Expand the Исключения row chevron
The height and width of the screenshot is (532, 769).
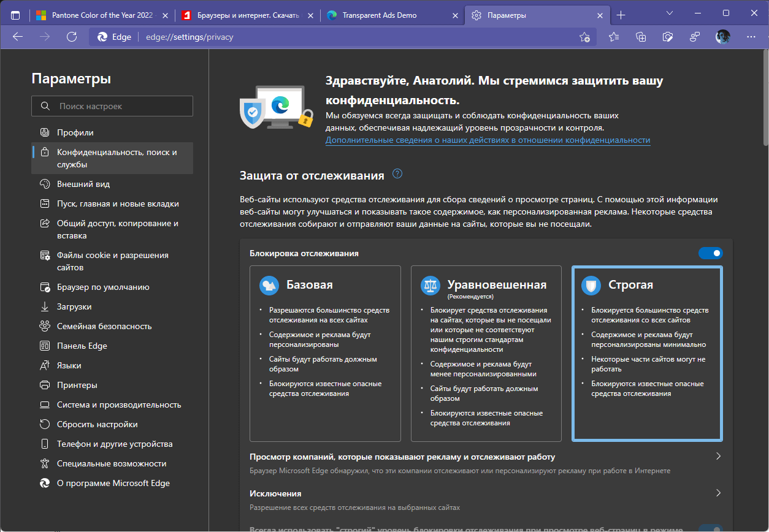pos(718,493)
